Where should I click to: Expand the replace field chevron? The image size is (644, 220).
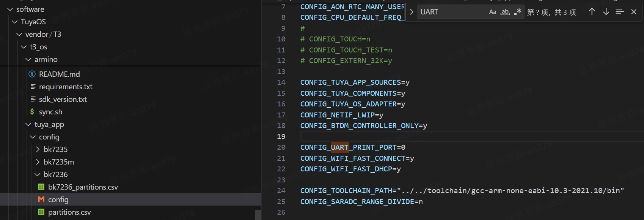coord(412,12)
